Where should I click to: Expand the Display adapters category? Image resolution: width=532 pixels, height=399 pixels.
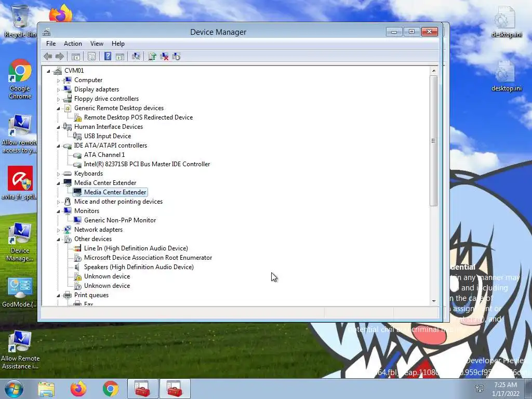[58, 90]
